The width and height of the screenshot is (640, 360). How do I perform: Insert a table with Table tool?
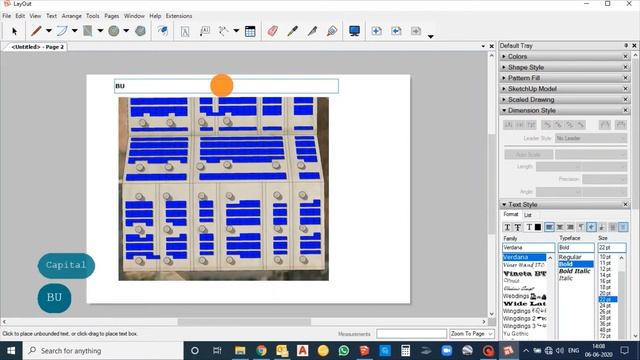coord(250,31)
